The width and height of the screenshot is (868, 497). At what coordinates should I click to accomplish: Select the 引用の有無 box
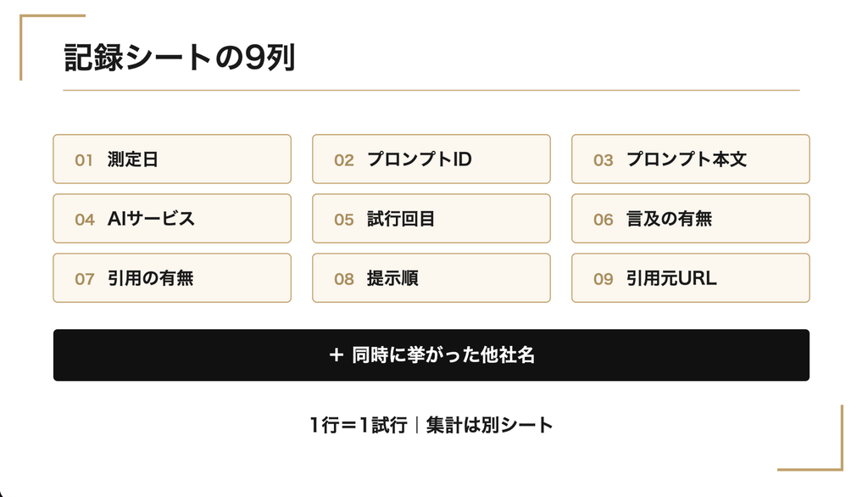pyautogui.click(x=172, y=278)
